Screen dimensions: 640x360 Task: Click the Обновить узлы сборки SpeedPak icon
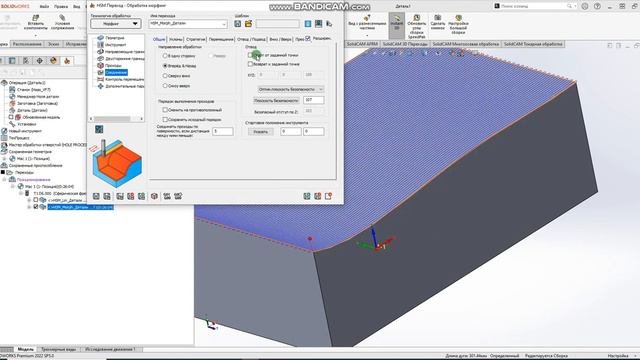pyautogui.click(x=416, y=27)
